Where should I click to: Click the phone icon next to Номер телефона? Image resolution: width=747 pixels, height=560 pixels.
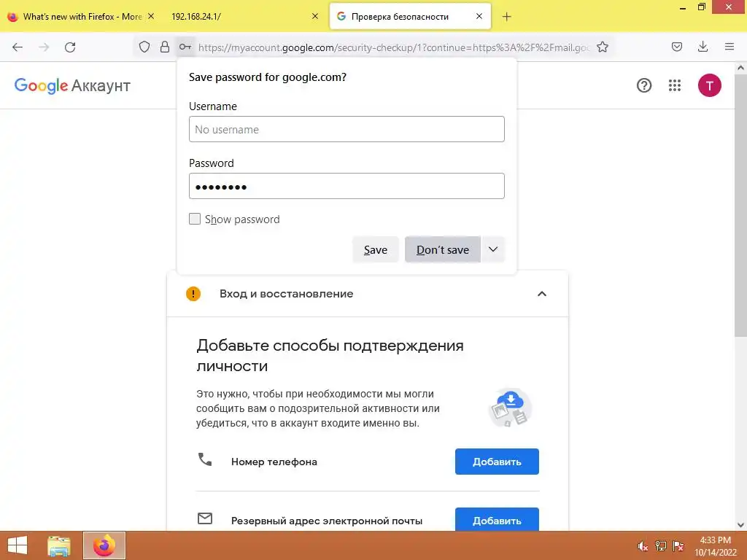[x=205, y=459]
